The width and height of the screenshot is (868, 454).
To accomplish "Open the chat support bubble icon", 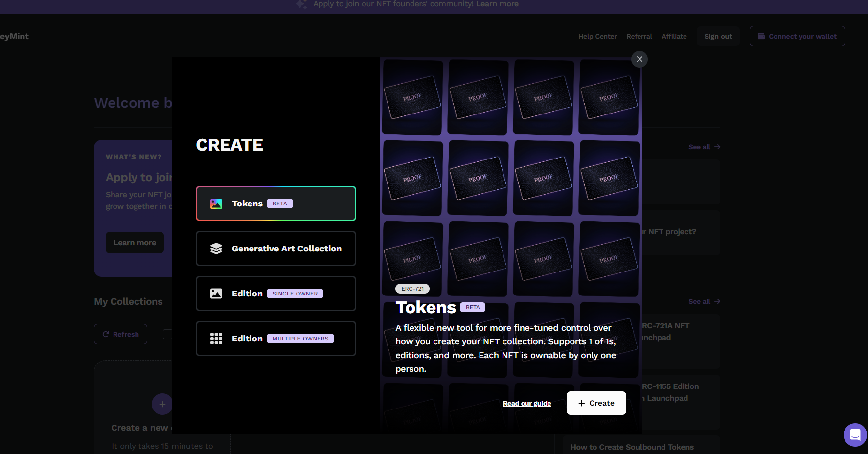I will pos(855,434).
